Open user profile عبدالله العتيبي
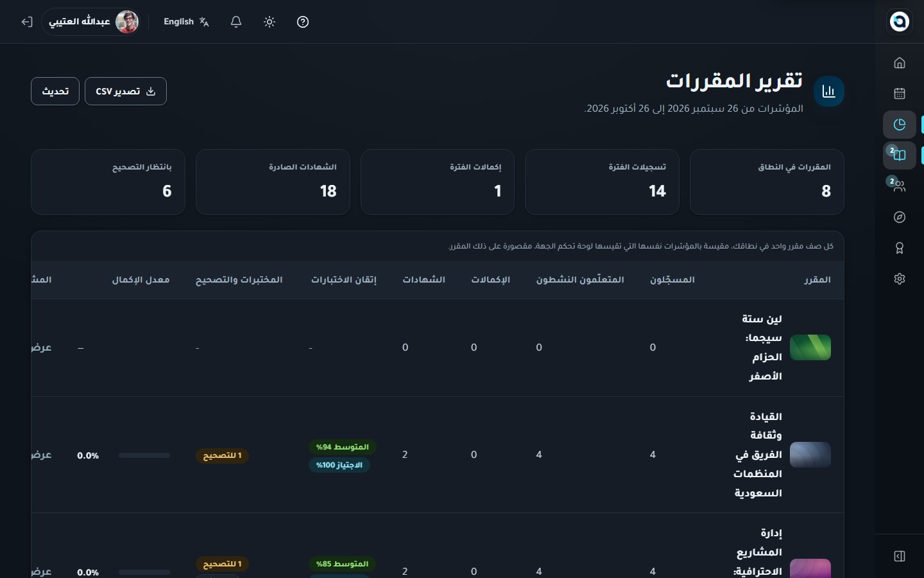This screenshot has height=578, width=924. [x=91, y=22]
